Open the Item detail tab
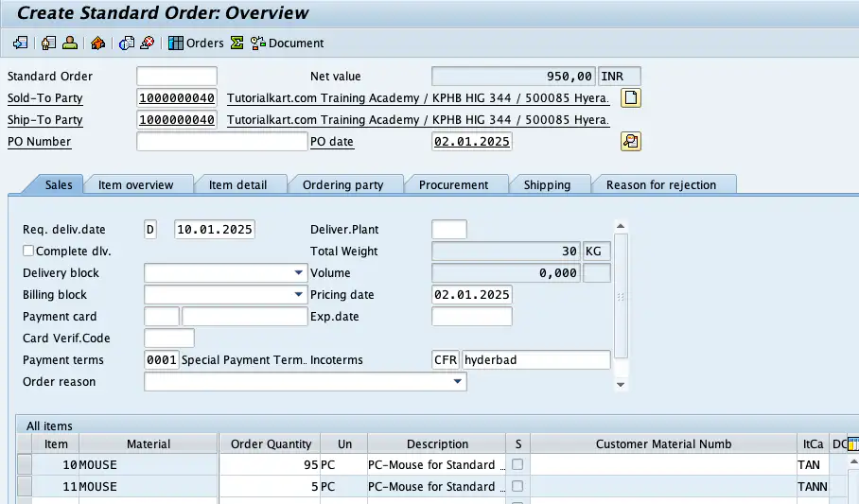 coord(237,184)
